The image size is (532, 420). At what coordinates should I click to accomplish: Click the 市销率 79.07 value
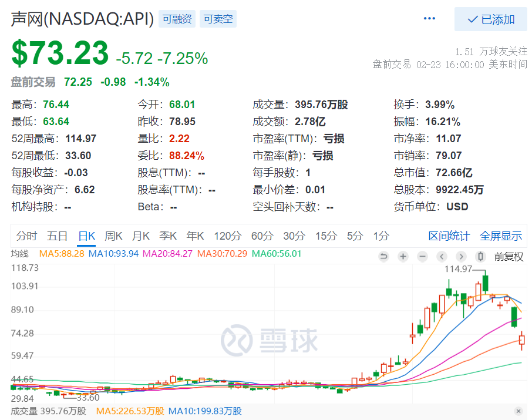coord(449,156)
